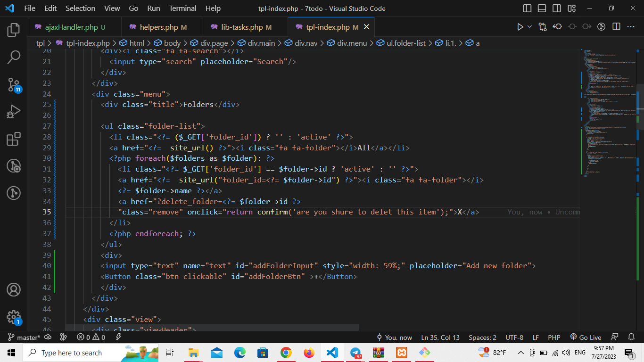Open XAMPP from the taskbar
644x362 pixels.
pos(402,353)
